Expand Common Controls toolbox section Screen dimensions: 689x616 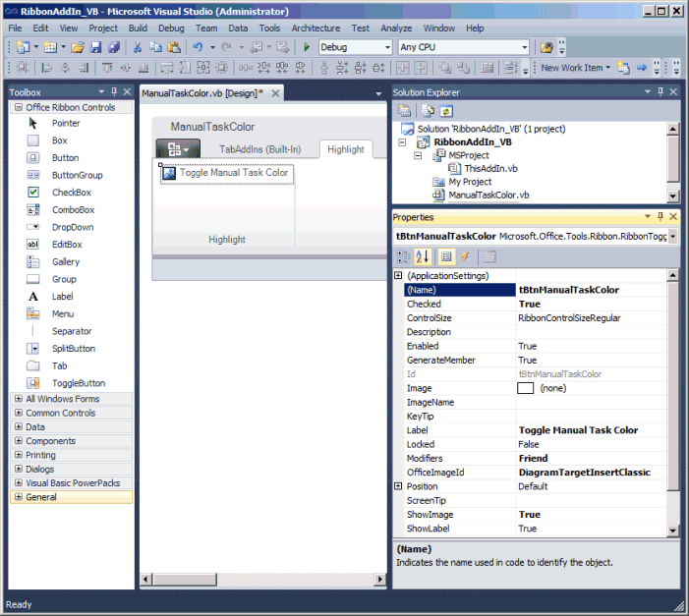19,413
